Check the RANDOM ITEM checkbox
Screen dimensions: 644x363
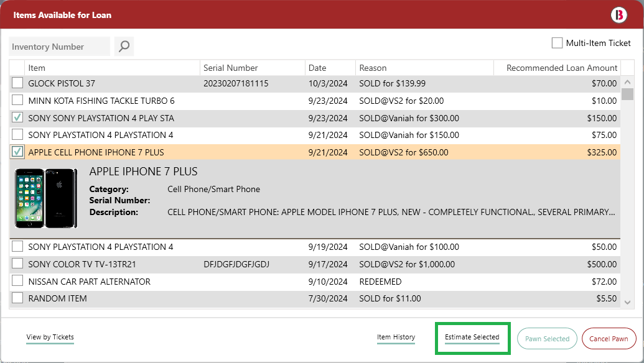coord(17,298)
